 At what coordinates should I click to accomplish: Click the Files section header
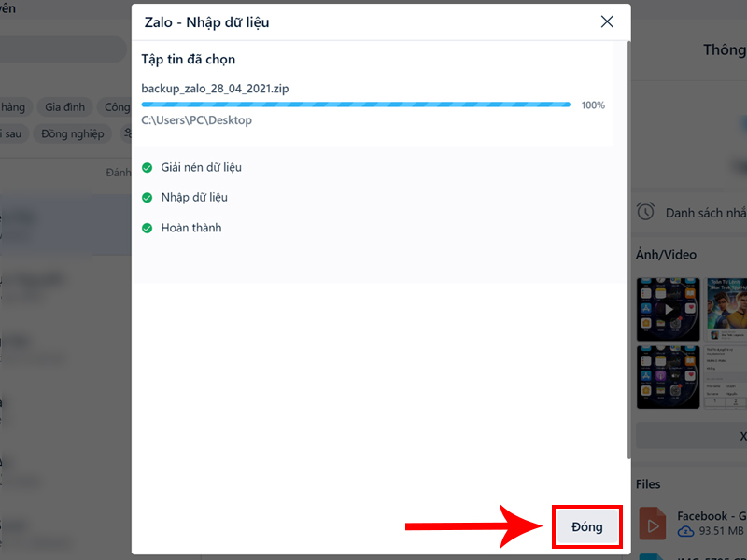tap(648, 484)
